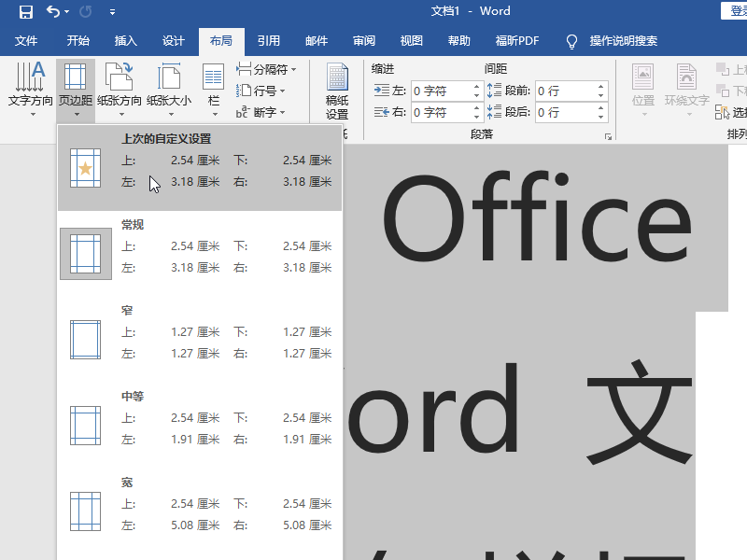
Task: Open the 行号 line numbers dropdown
Action: point(261,91)
